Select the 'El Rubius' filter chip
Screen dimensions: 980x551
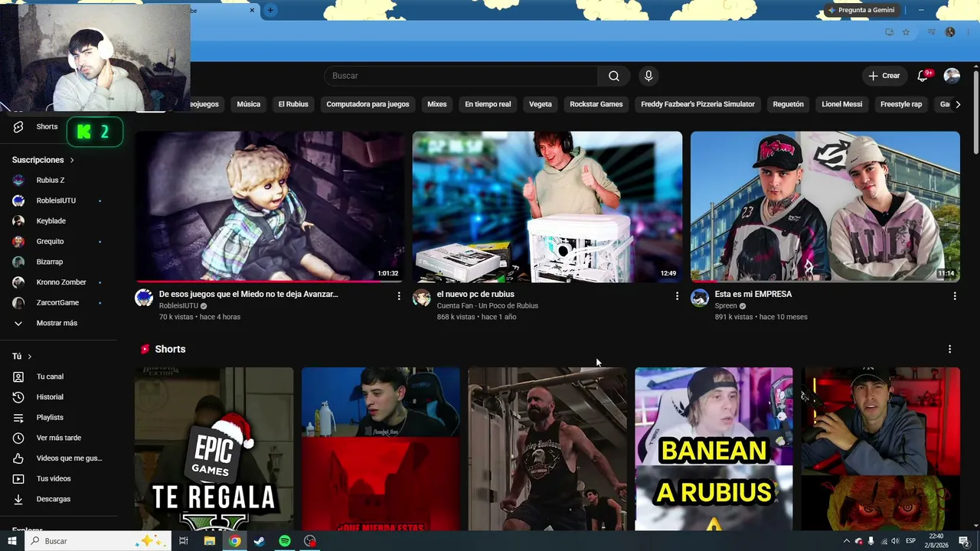point(293,104)
